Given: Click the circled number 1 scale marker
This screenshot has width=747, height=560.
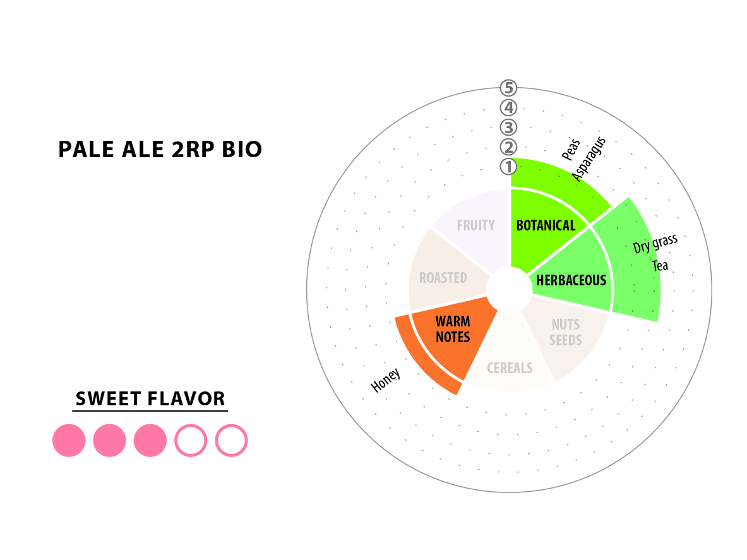Looking at the screenshot, I should pyautogui.click(x=508, y=167).
